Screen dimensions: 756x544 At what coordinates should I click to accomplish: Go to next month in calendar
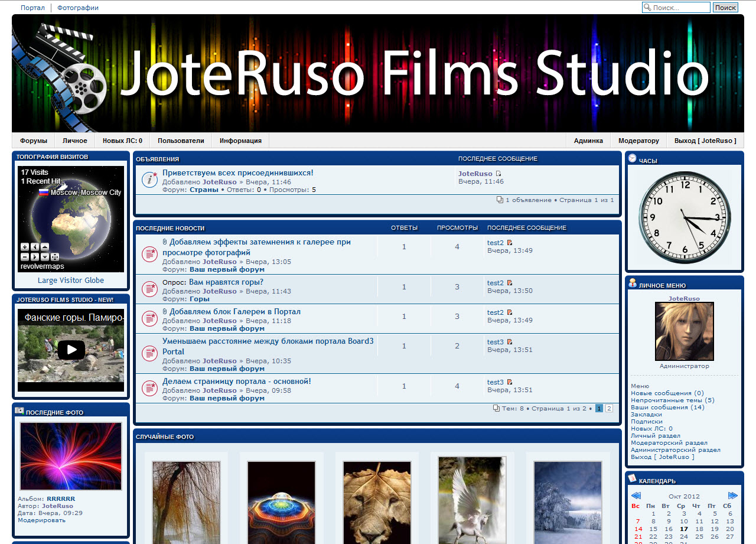point(733,496)
